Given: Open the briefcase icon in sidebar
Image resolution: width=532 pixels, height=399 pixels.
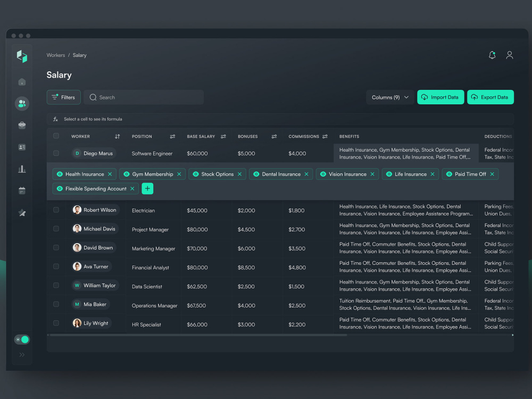Looking at the screenshot, I should [22, 125].
